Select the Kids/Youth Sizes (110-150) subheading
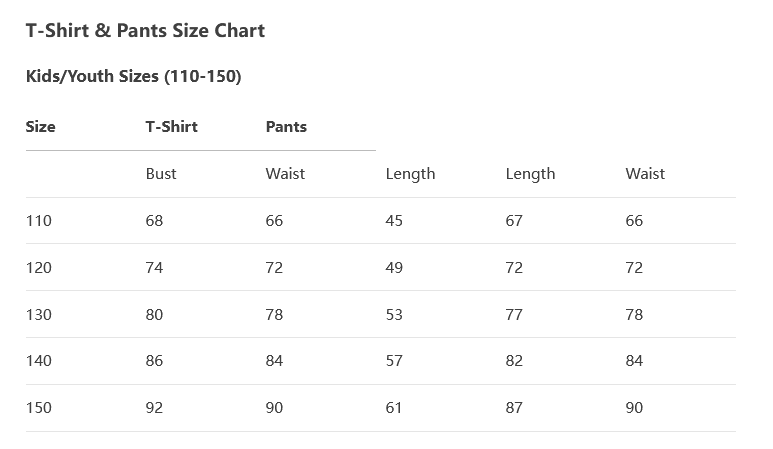Viewport: 773px width, 449px height. (133, 76)
